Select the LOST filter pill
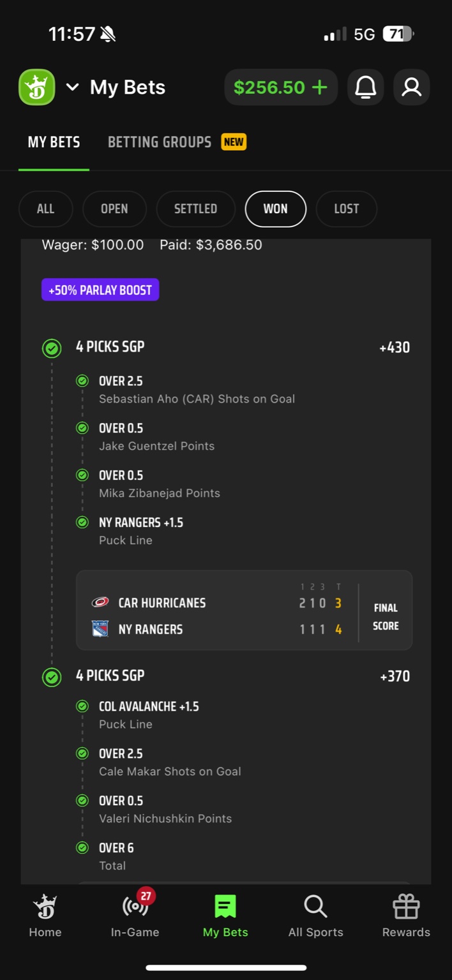The height and width of the screenshot is (980, 452). (x=346, y=209)
